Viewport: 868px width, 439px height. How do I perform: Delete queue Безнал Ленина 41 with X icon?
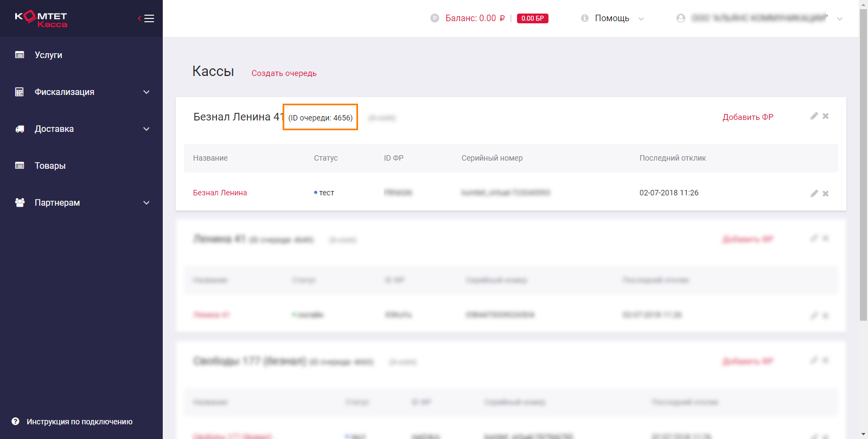coord(826,116)
